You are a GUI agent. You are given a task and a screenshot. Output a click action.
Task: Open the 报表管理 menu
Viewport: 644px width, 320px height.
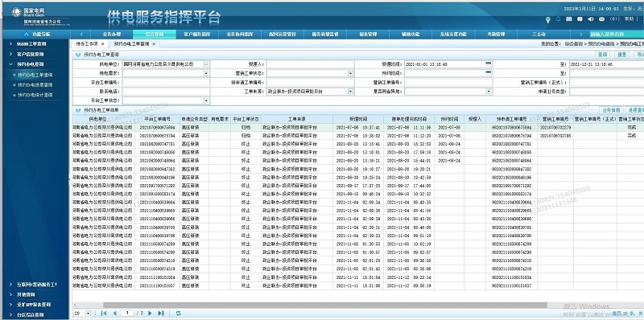click(x=368, y=35)
